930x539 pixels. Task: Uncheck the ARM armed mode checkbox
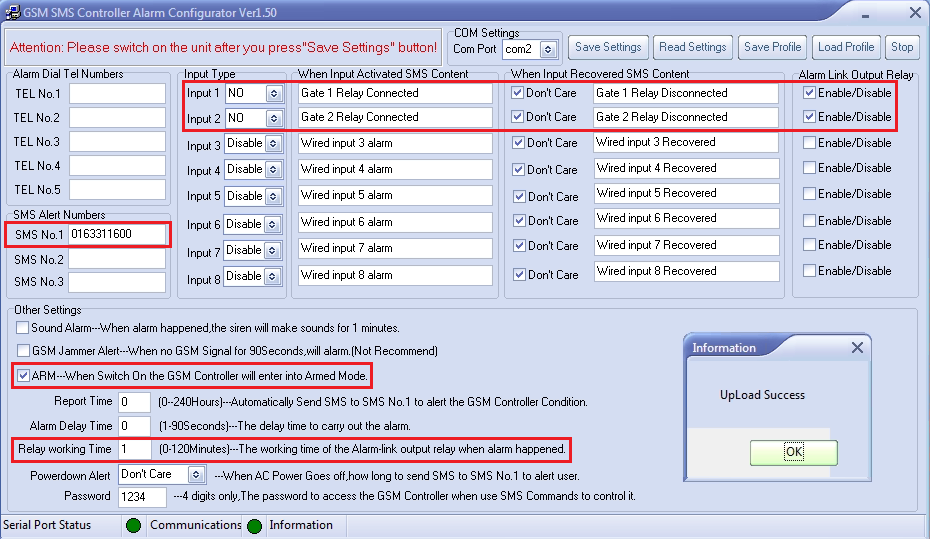tap(23, 376)
